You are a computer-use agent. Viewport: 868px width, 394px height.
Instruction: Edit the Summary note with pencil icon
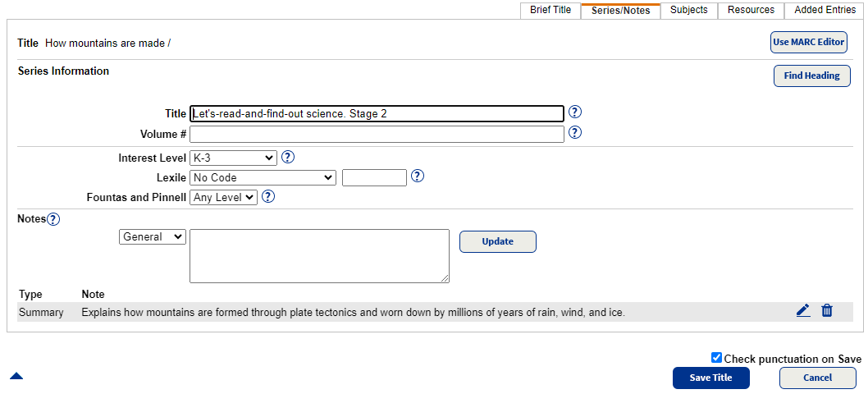click(x=803, y=311)
